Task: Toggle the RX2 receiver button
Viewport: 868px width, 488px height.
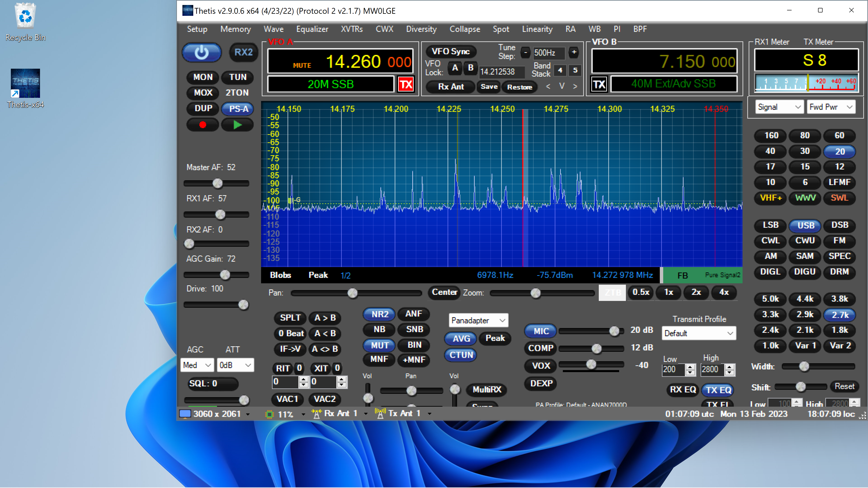Action: click(243, 52)
